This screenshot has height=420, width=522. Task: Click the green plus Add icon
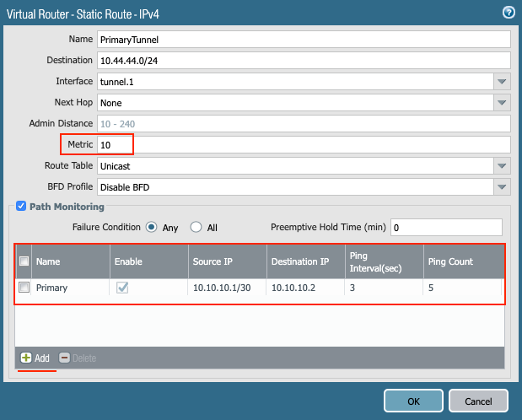click(27, 358)
